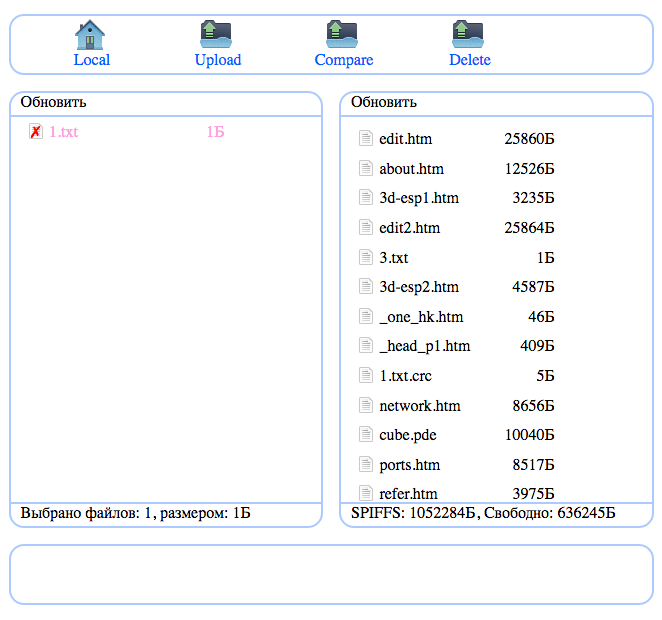
Task: Click the file icon beside 3d-esp1.htm
Action: click(x=366, y=197)
